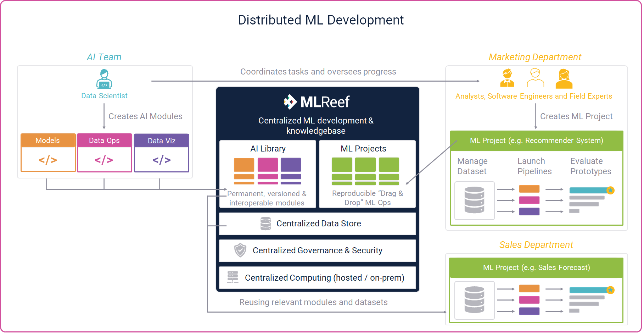Click the Recommender System project database icon

474,200
